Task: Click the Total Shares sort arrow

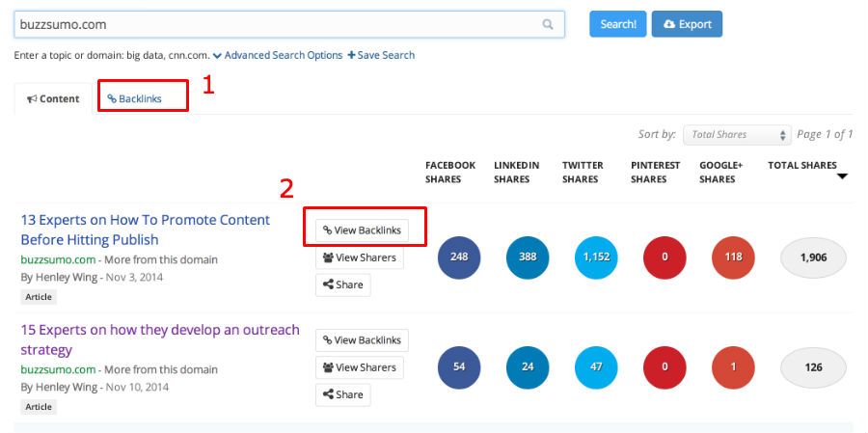Action: point(842,176)
